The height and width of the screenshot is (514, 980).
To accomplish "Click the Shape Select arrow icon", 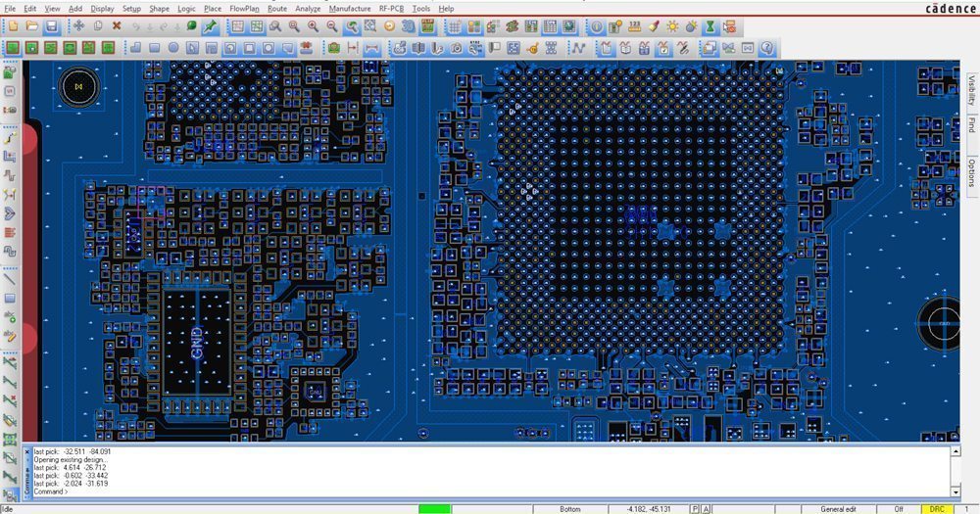I will pyautogui.click(x=192, y=47).
